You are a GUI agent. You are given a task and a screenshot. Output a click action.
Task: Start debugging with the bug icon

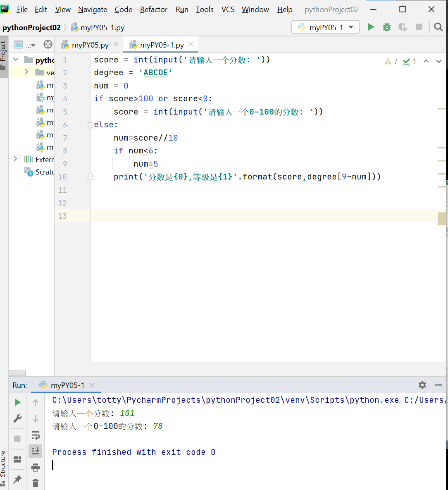tap(387, 27)
